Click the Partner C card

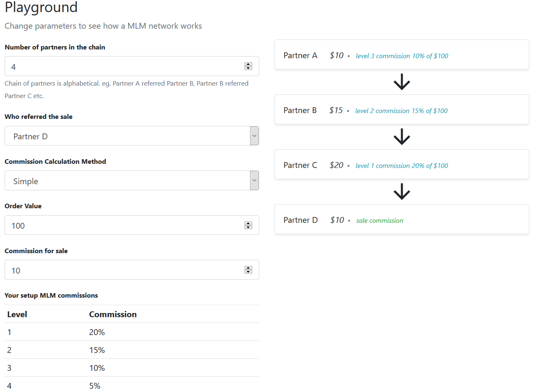(x=401, y=165)
